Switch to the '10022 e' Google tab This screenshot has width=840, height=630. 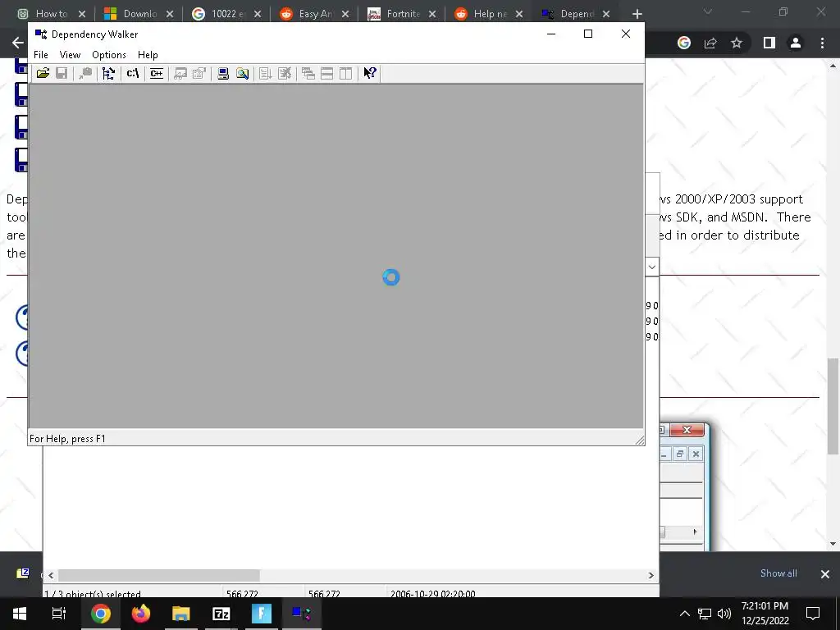pos(227,14)
